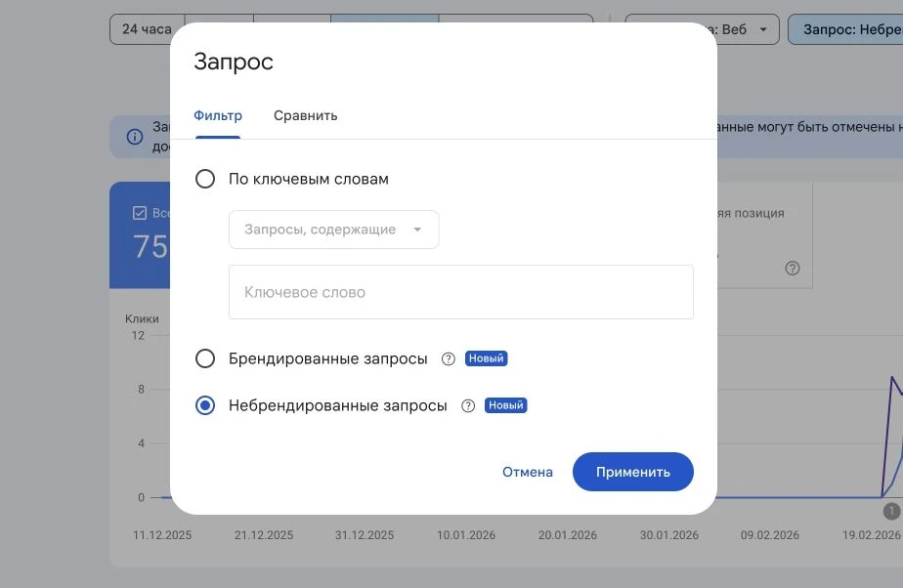Click the 09.02.2026 date axis label
The width and height of the screenshot is (903, 588).
tap(770, 535)
